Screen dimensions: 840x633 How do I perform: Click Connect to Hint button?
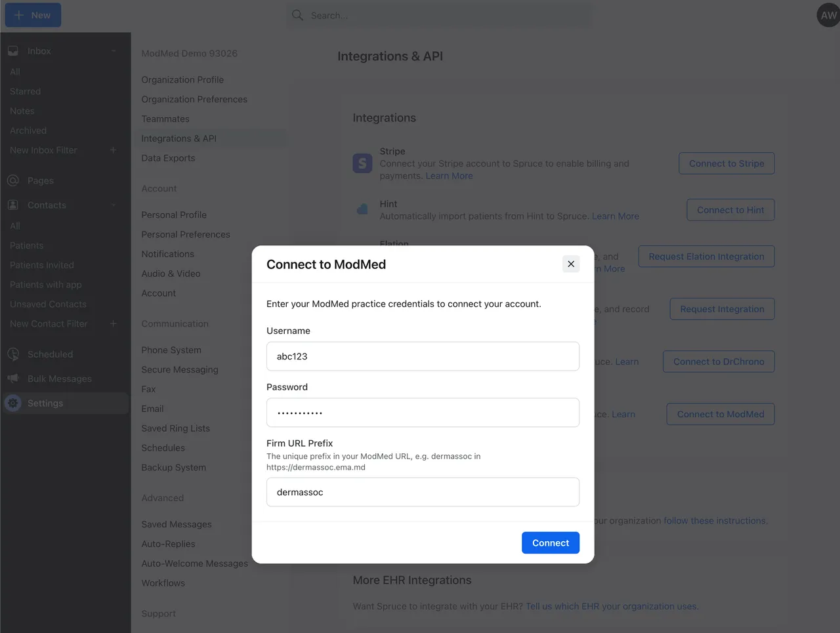(x=730, y=210)
